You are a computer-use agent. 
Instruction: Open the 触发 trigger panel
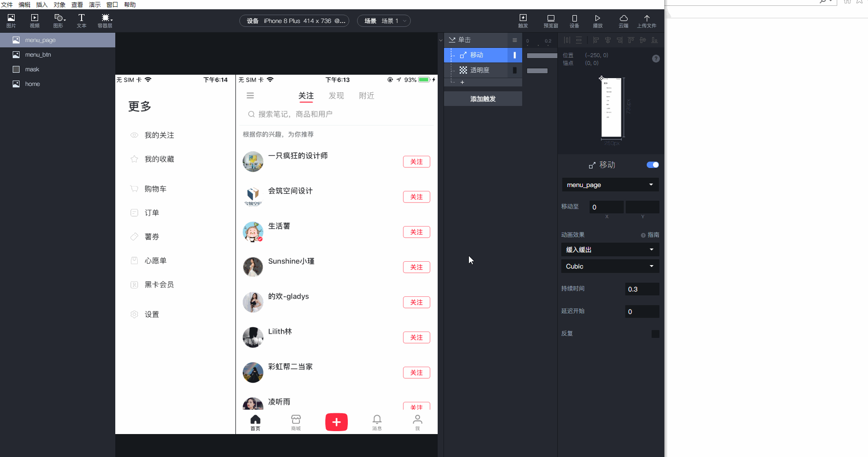click(523, 21)
